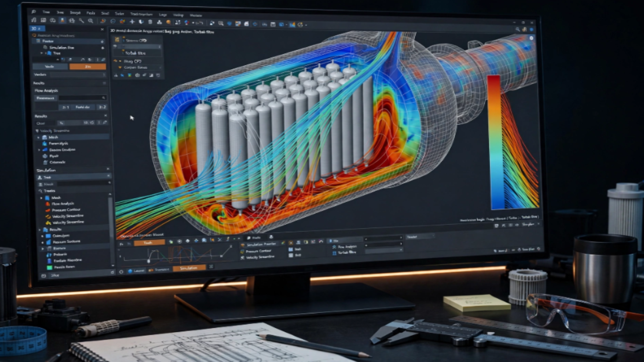Click the orange button in the left panel

click(88, 67)
